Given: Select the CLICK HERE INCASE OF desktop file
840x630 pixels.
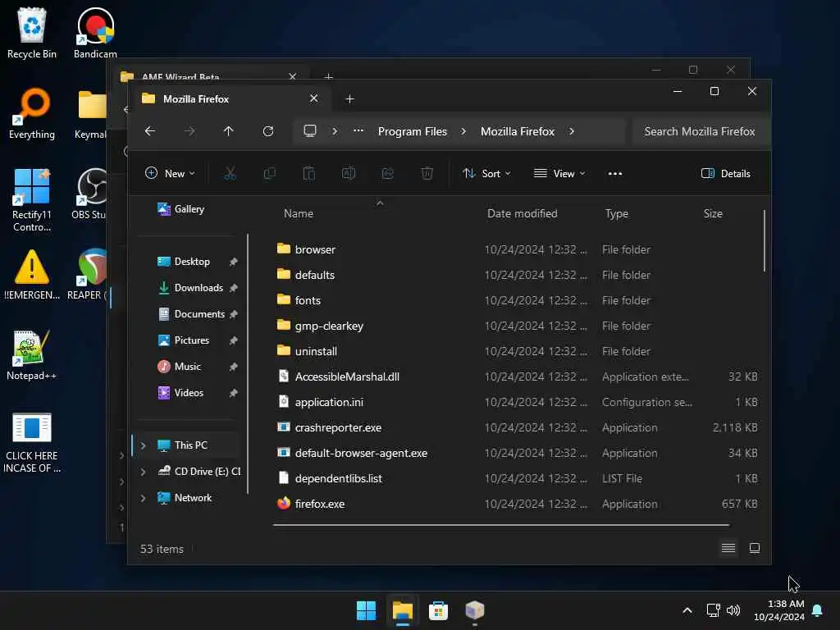Looking at the screenshot, I should pos(32,442).
